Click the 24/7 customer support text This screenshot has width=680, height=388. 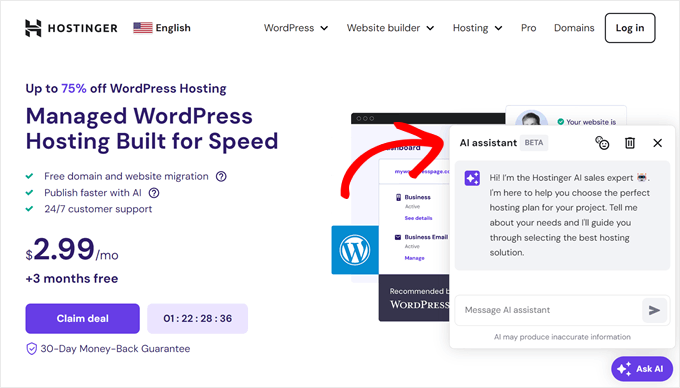coord(98,209)
